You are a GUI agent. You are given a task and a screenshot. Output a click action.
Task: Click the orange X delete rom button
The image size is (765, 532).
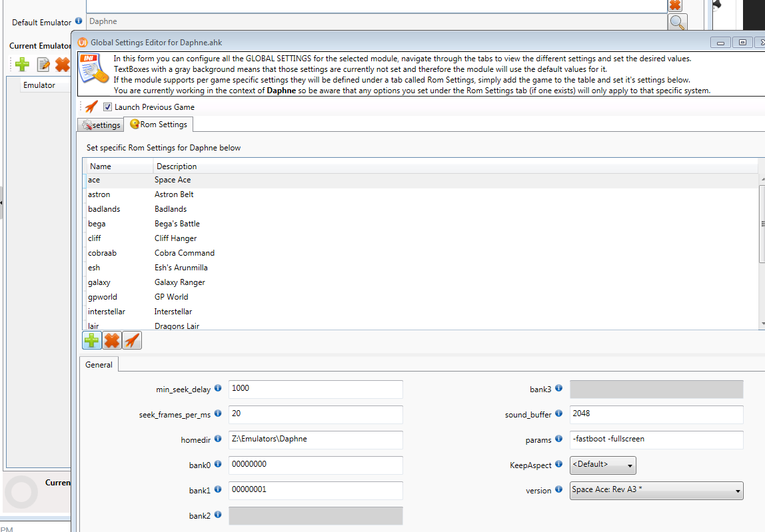click(112, 340)
